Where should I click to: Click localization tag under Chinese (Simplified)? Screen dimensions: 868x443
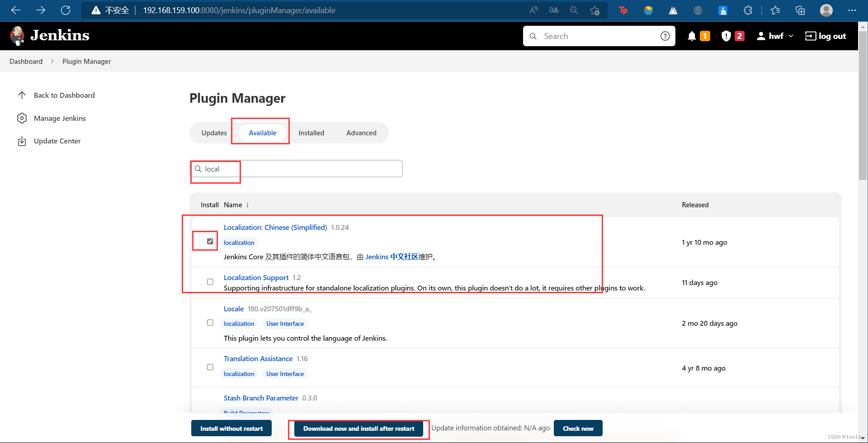(x=239, y=243)
